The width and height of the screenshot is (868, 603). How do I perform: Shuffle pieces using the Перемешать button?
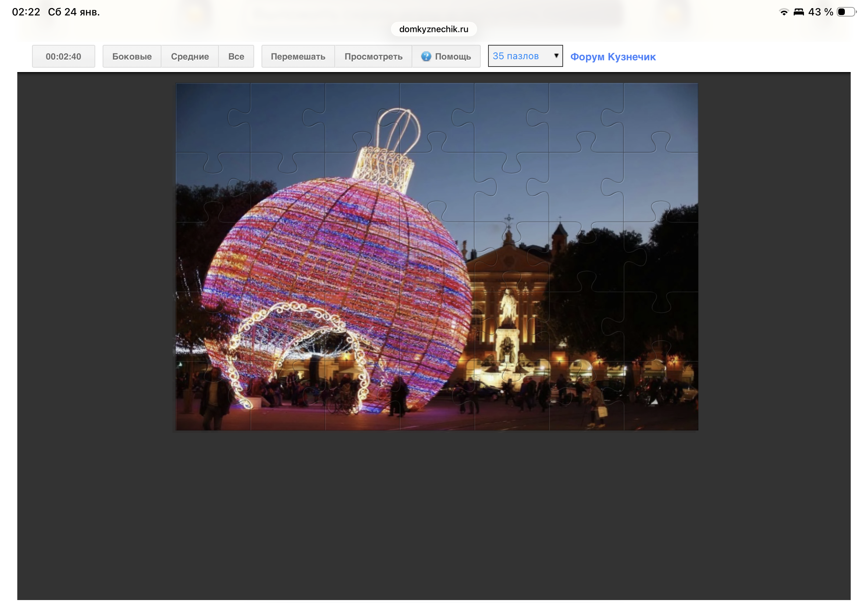pyautogui.click(x=298, y=56)
